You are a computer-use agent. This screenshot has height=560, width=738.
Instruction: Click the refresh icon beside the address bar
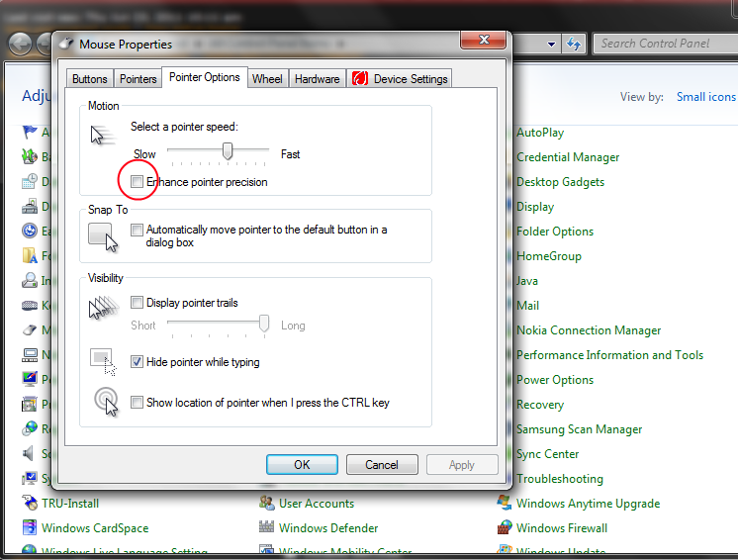click(x=574, y=44)
